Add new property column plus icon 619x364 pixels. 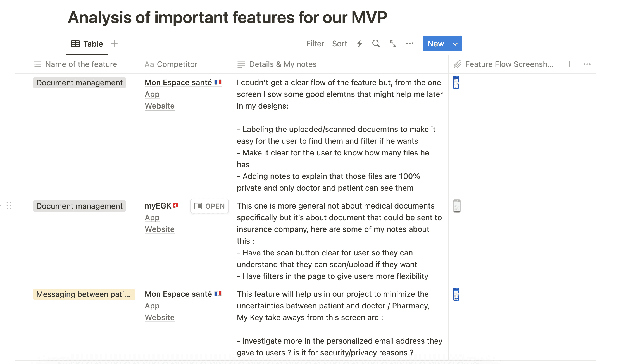[569, 64]
